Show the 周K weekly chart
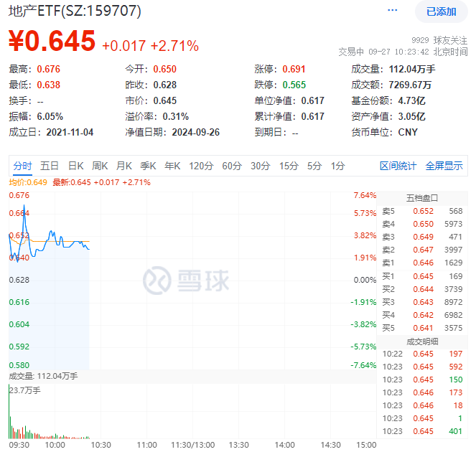 point(101,166)
